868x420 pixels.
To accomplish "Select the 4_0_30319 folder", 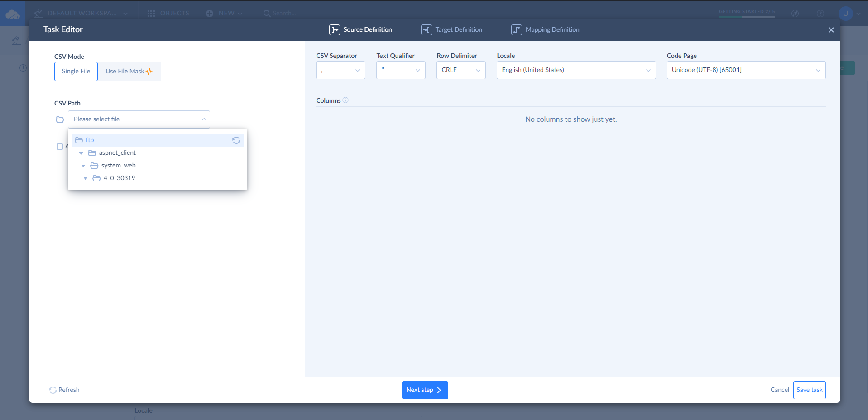I will tap(119, 178).
